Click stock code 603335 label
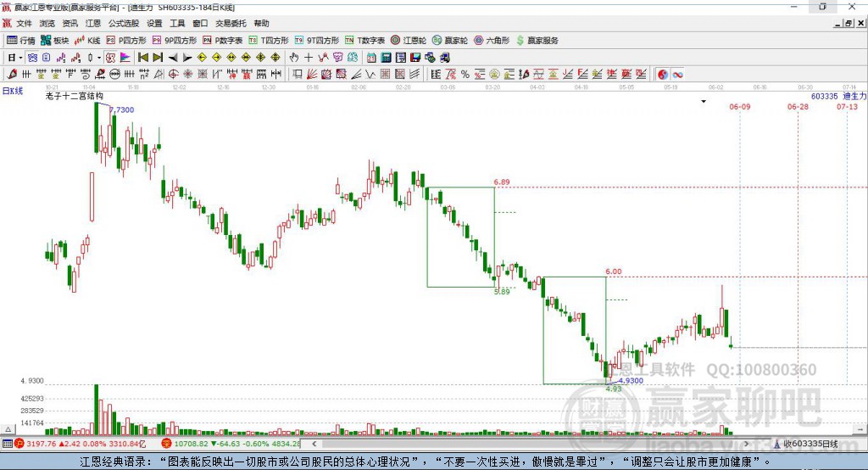 824,96
